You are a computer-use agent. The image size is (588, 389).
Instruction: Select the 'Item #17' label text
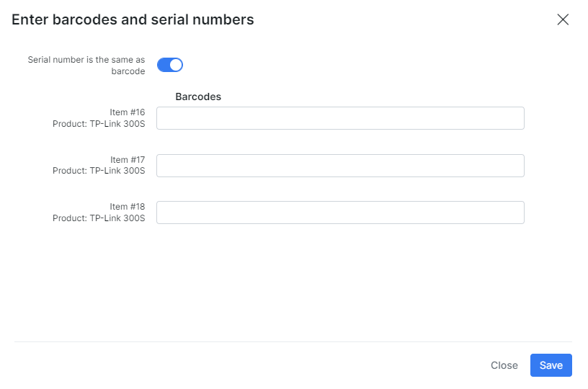click(127, 160)
